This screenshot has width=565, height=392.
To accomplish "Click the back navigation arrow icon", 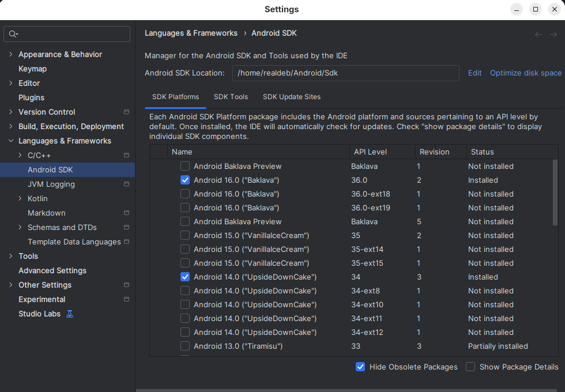I will point(538,35).
